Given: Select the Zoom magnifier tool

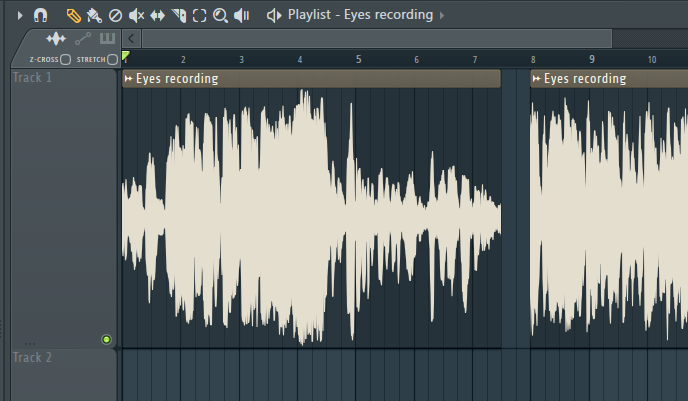Looking at the screenshot, I should pos(220,16).
